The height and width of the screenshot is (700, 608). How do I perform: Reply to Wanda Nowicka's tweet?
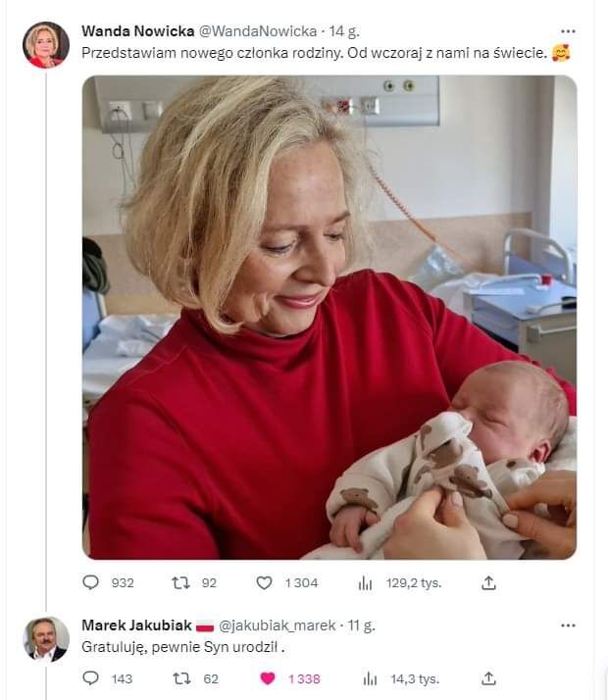point(91,582)
